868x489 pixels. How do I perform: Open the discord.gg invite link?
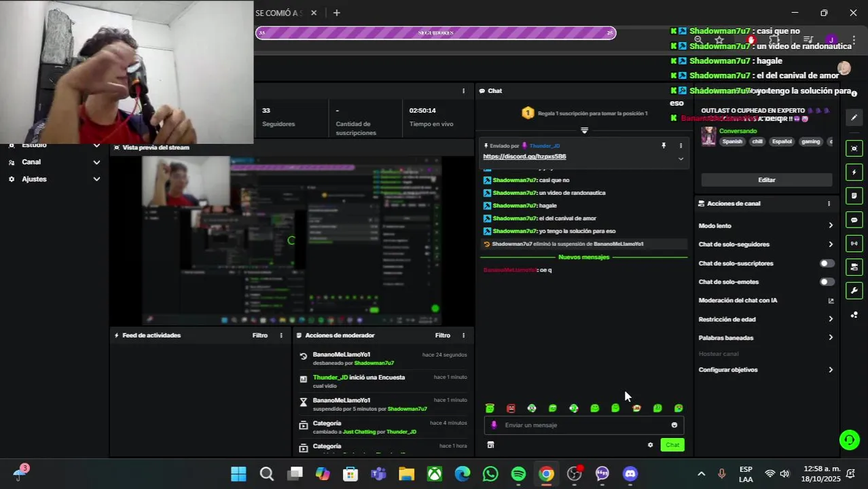(x=524, y=157)
